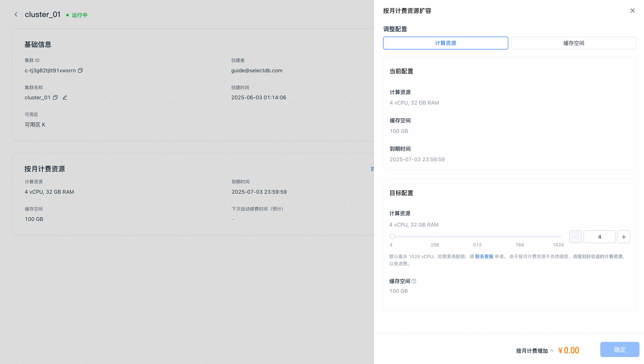Click the help icon beside 缓存空间
The image size is (644, 364).
414,281
